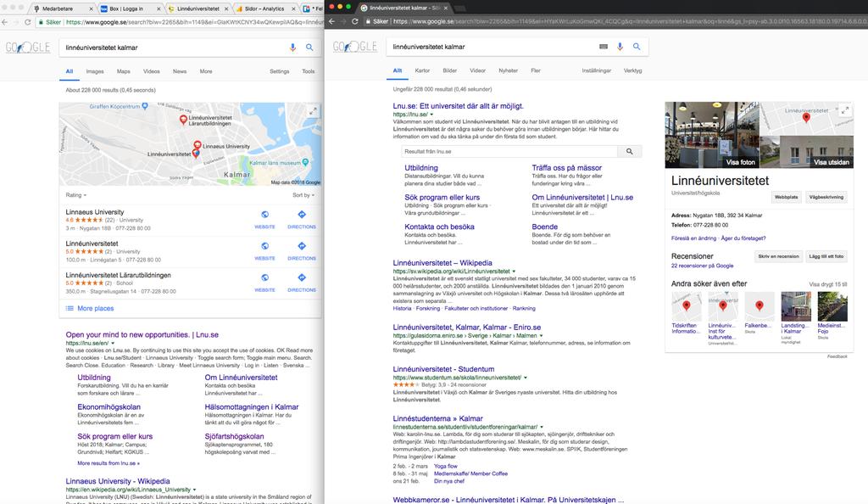The image size is (868, 504).
Task: Switch to Images tab in left window
Action: pyautogui.click(x=95, y=71)
